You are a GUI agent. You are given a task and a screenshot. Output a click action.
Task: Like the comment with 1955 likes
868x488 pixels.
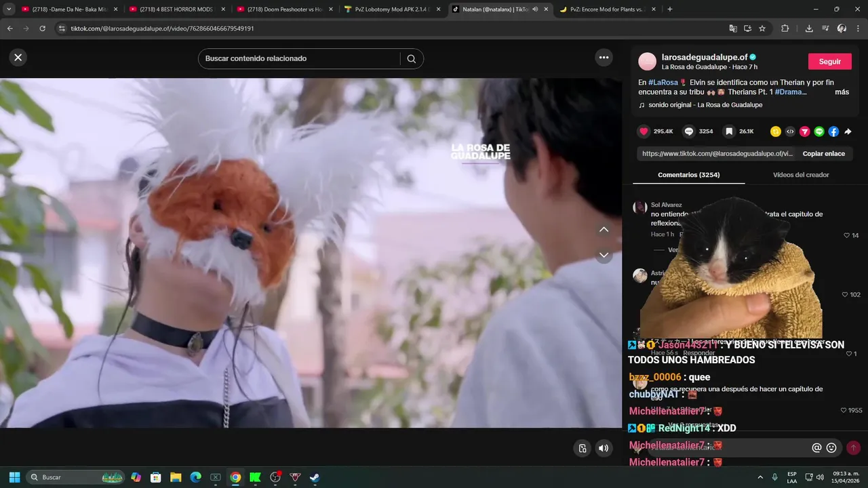(x=844, y=410)
